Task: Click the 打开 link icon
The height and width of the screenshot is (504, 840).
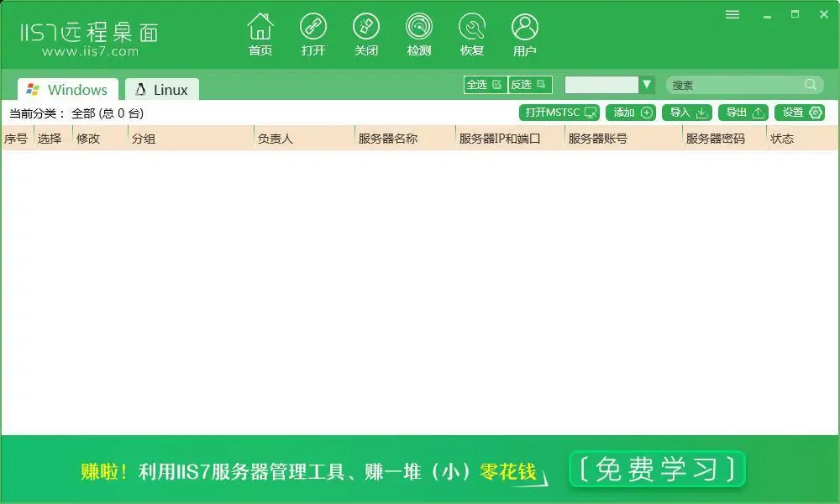Action: click(312, 34)
